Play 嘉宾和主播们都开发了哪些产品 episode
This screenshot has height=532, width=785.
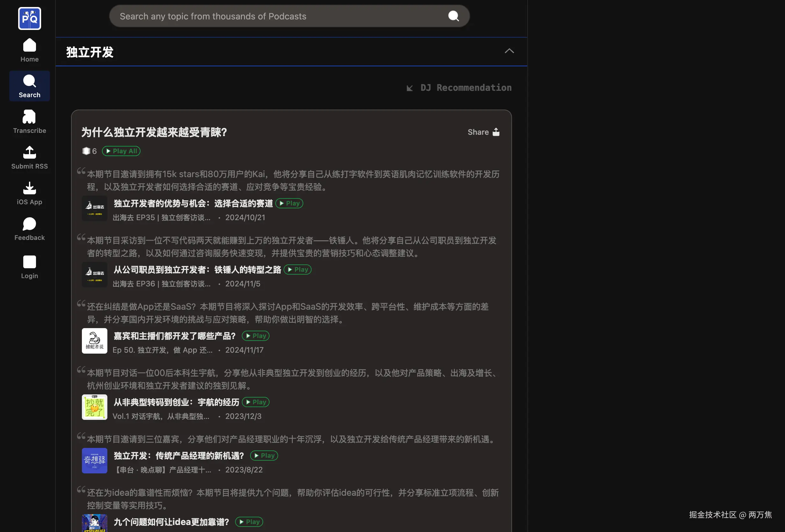click(256, 336)
